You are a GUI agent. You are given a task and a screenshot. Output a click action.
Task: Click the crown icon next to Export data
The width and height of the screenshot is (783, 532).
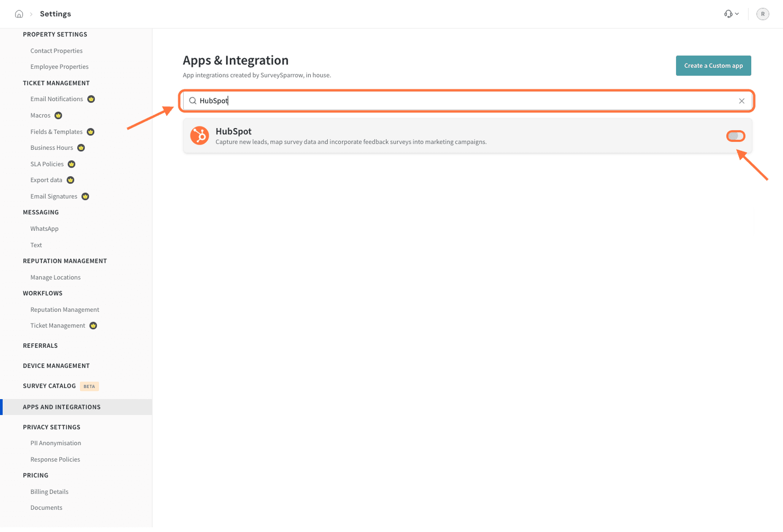pos(70,180)
